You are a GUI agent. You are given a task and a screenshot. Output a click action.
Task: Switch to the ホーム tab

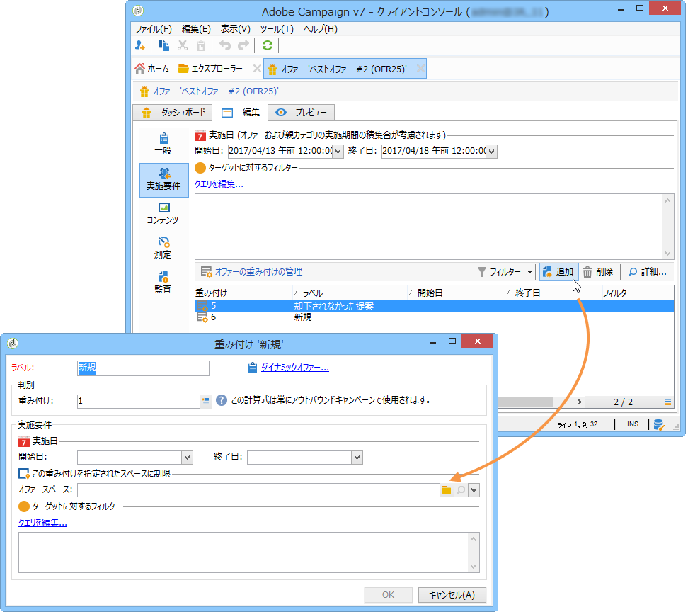coord(151,68)
